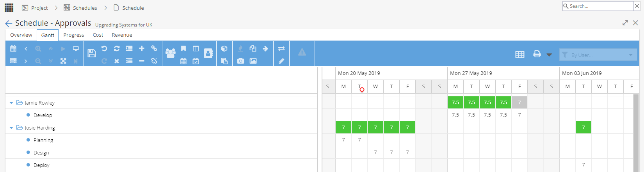Collapse the Jamie Rowley group
Screen dimensions: 644x172
11,103
